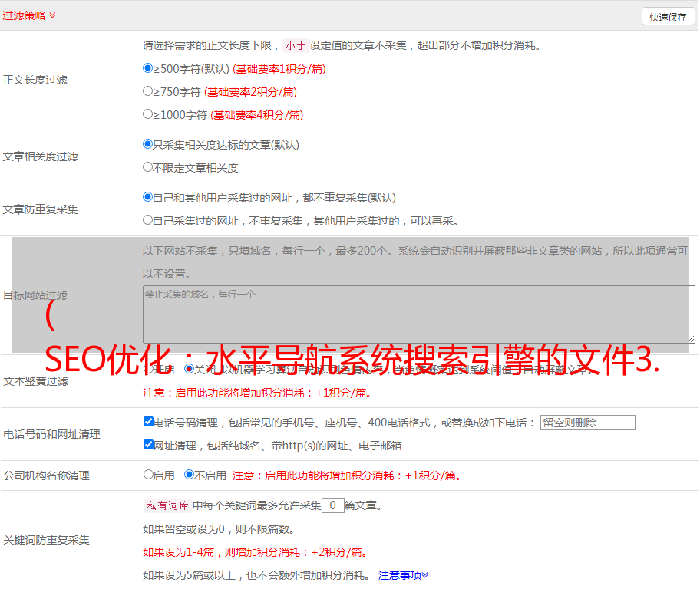Select 不启用 for 公司机构名称清理

(190, 475)
